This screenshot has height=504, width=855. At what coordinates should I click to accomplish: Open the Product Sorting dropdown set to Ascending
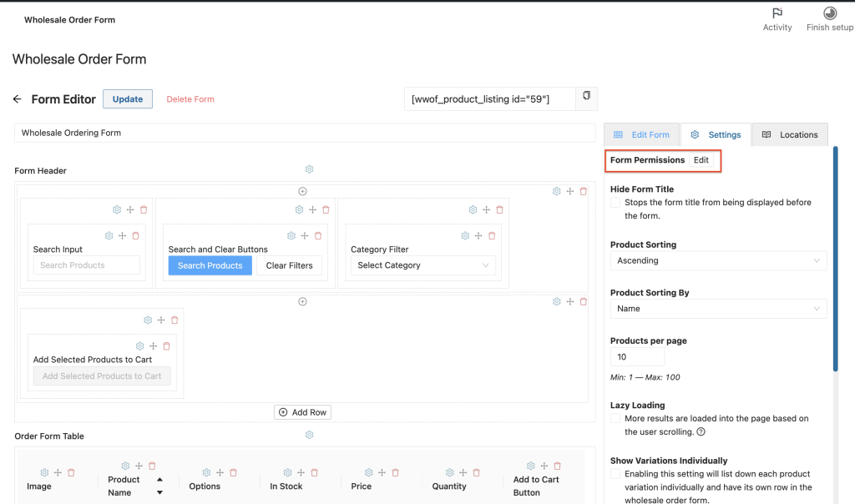pyautogui.click(x=718, y=261)
